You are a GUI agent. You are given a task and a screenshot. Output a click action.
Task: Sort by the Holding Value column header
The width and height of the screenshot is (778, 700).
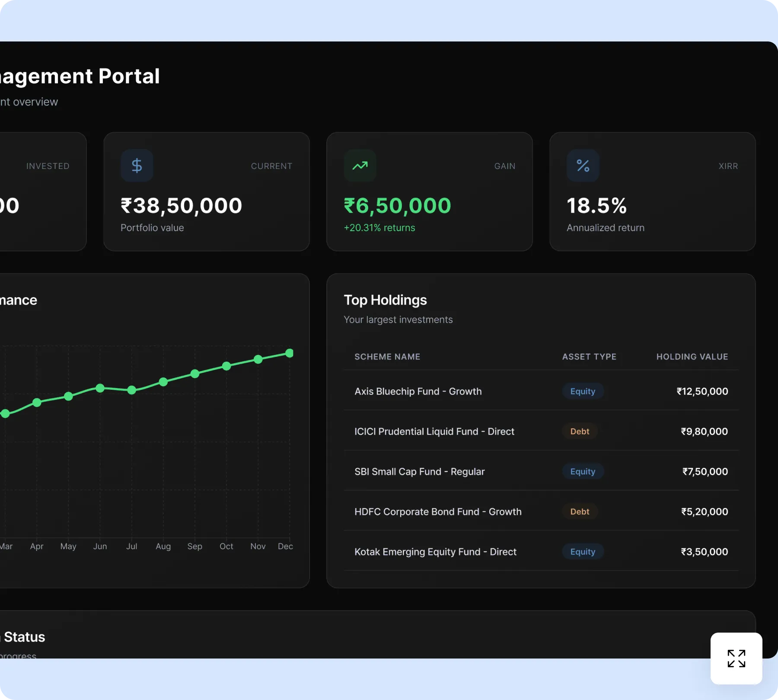coord(692,356)
